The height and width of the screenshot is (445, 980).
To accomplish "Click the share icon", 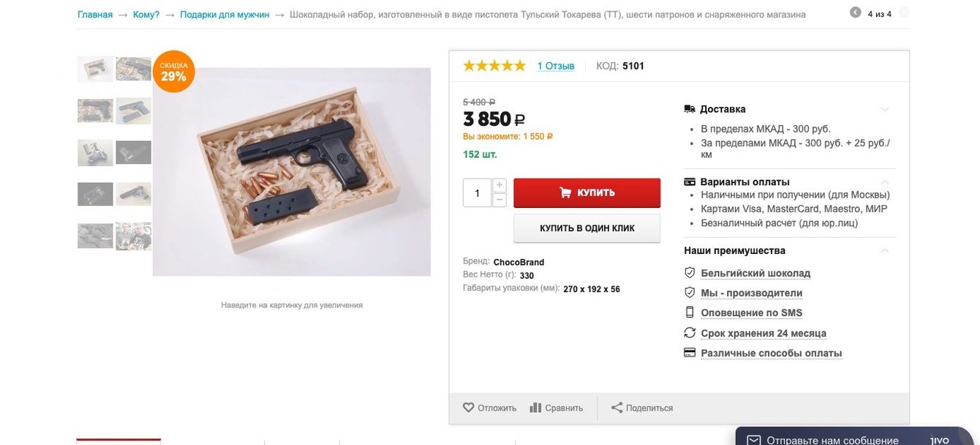I will [617, 408].
